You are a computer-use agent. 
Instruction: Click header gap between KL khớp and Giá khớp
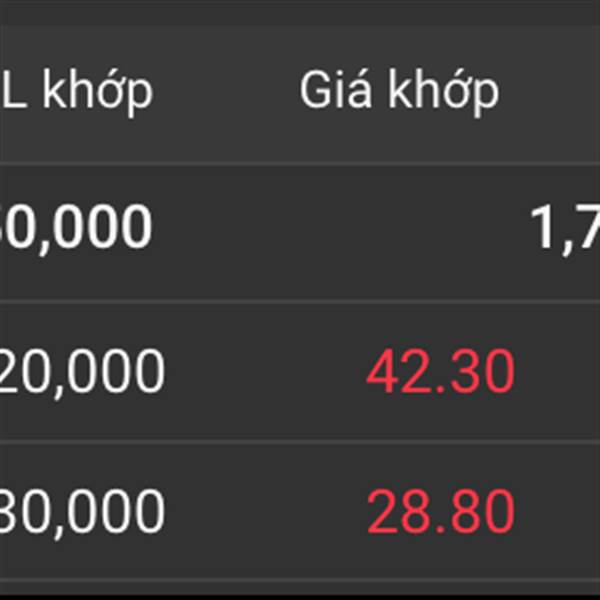click(227, 94)
